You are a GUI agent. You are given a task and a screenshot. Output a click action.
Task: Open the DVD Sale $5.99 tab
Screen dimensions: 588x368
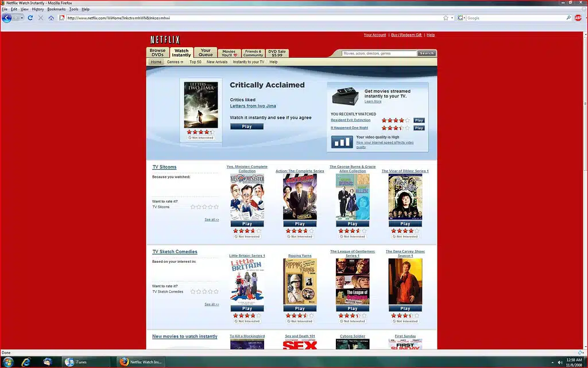[x=277, y=53]
